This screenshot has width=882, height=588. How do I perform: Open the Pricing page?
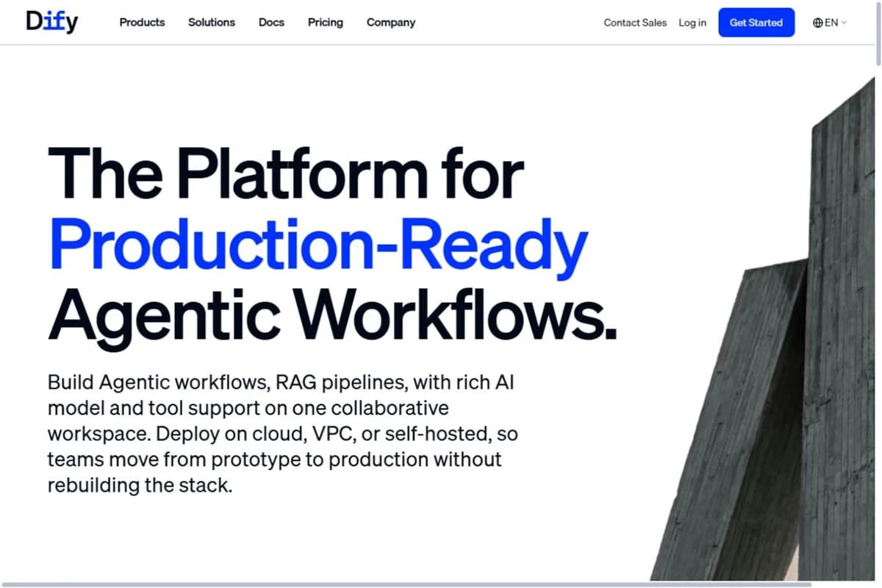click(326, 22)
